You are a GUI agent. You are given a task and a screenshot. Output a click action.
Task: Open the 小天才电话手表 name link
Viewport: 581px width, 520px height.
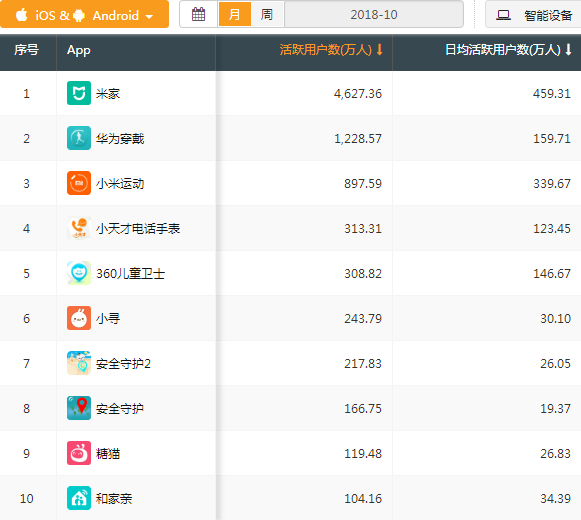pyautogui.click(x=138, y=229)
